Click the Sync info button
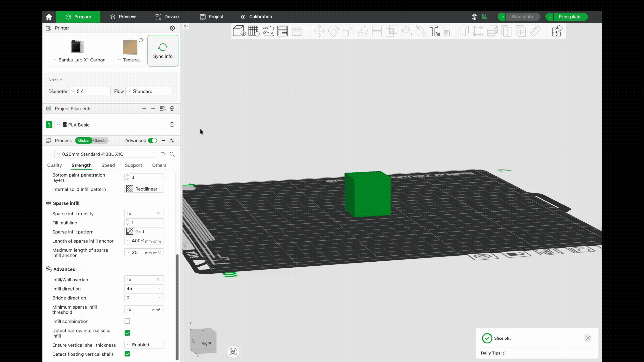The height and width of the screenshot is (362, 644). point(163,51)
